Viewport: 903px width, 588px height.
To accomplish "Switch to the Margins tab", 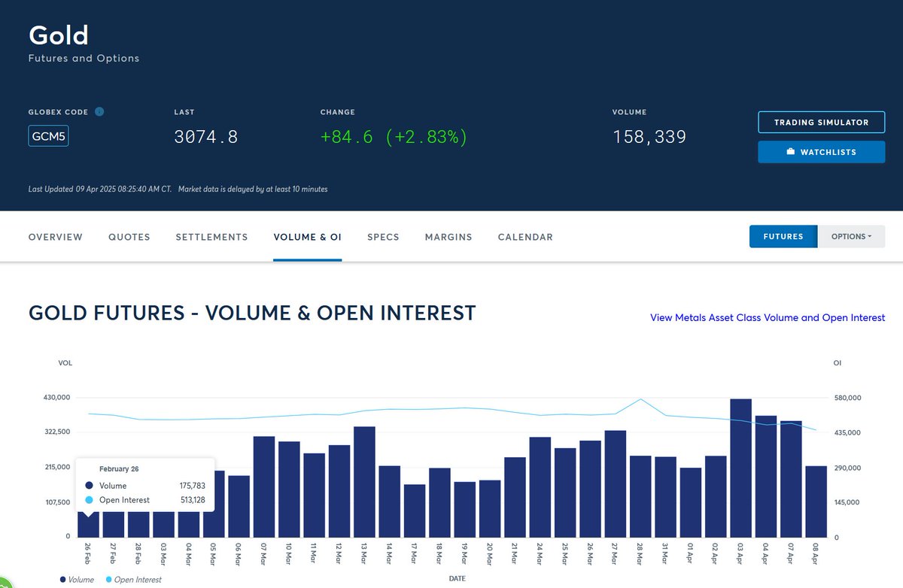I will 448,237.
